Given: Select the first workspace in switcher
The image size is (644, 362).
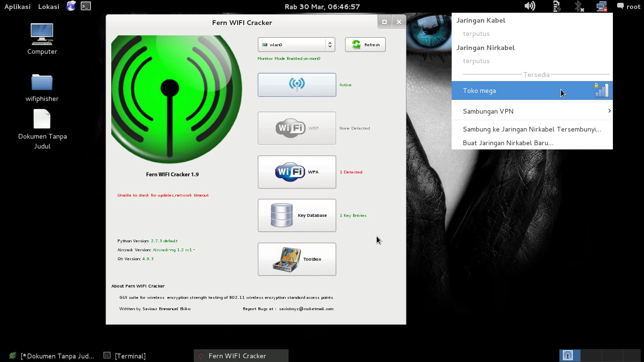Looking at the screenshot, I should point(570,355).
